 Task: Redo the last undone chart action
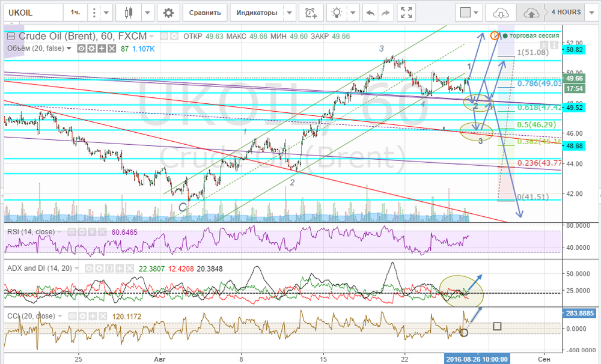coord(385,13)
